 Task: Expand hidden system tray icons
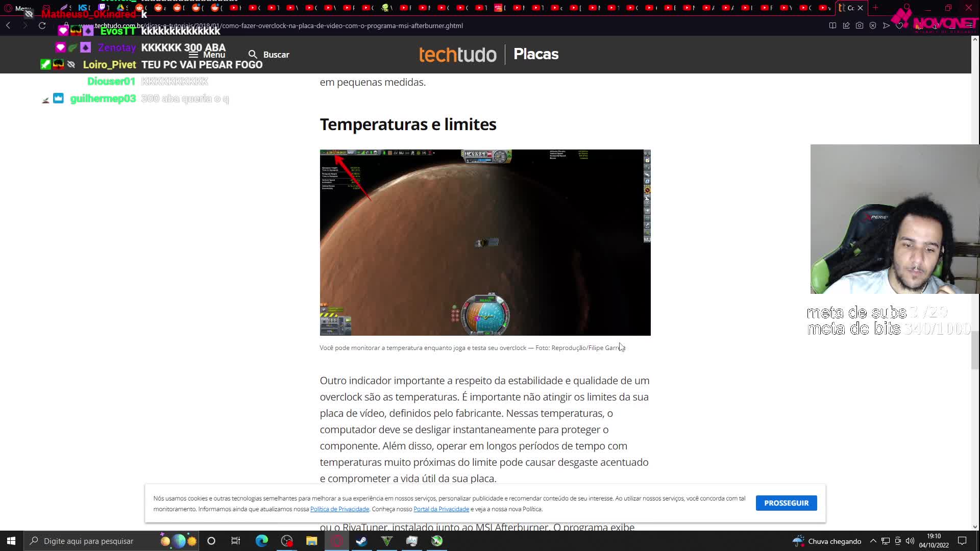[873, 541]
